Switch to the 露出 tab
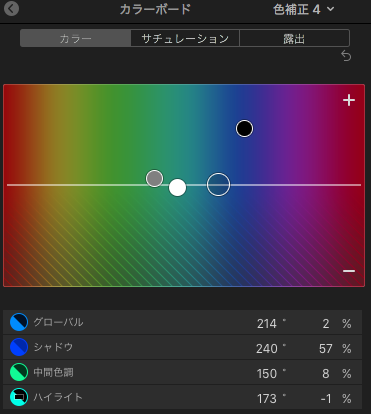Screen dimensions: 371x414 294,38
